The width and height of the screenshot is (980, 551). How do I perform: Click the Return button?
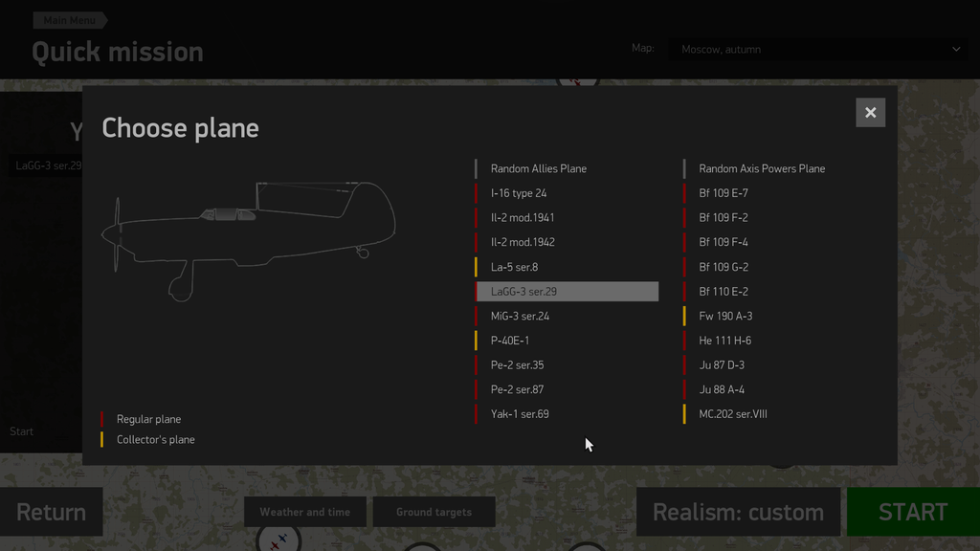(51, 512)
